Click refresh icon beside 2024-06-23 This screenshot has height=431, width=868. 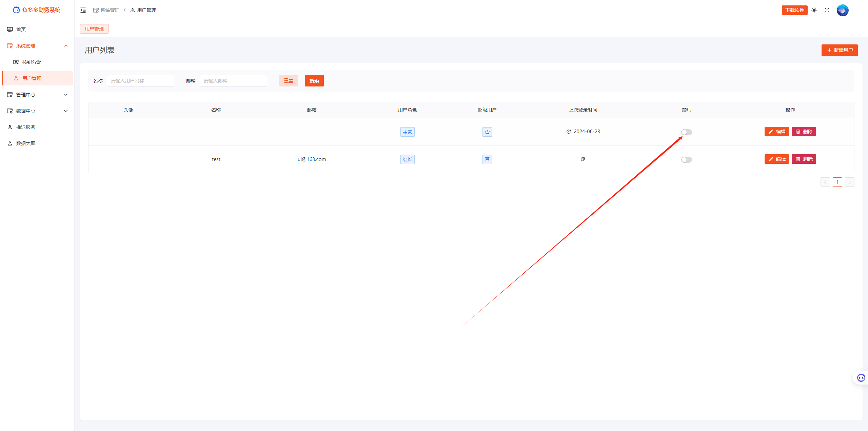(x=569, y=132)
